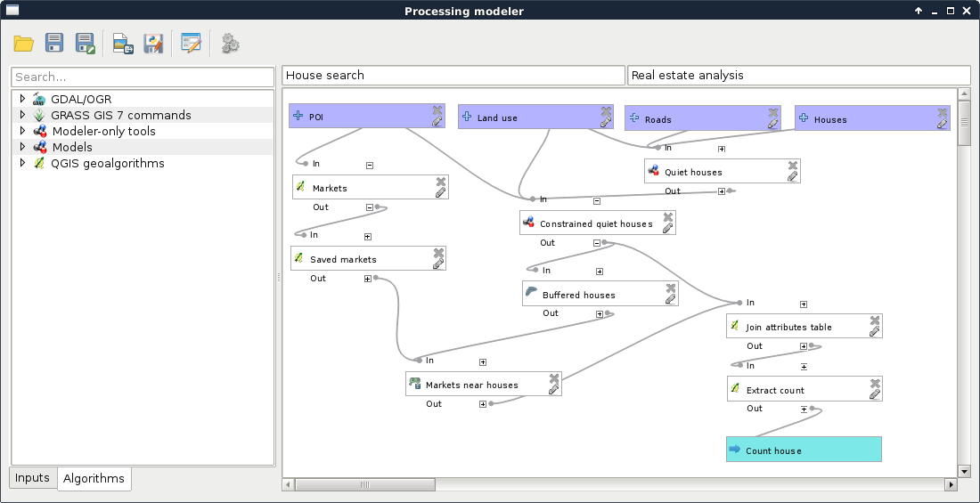Image resolution: width=980 pixels, height=503 pixels.
Task: Save the model using the disk icon
Action: pos(54,43)
